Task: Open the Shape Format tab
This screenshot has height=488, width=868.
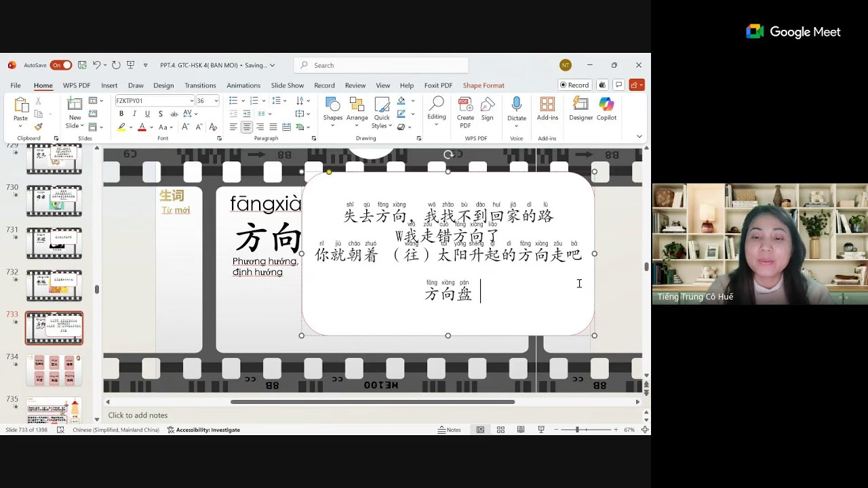Action: coord(484,85)
